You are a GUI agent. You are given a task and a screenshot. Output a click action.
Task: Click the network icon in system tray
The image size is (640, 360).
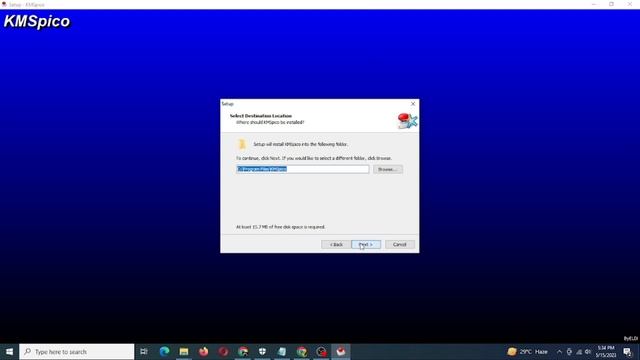[579, 351]
